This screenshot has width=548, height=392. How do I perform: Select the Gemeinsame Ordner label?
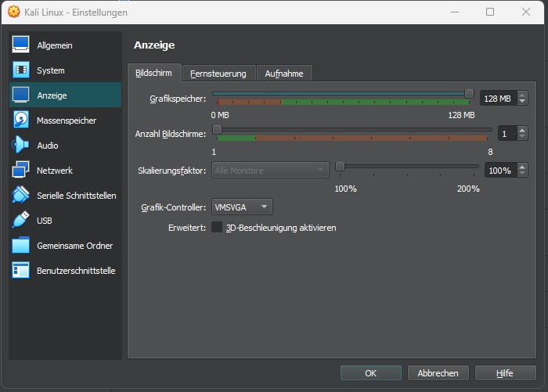(x=75, y=246)
